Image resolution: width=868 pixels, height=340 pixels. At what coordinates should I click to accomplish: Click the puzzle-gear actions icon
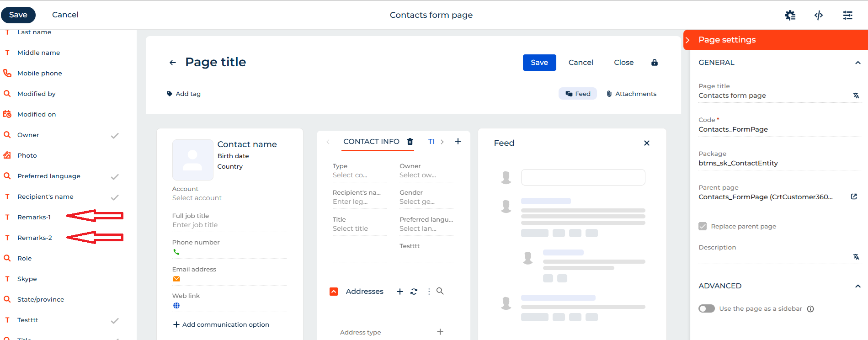[790, 15]
